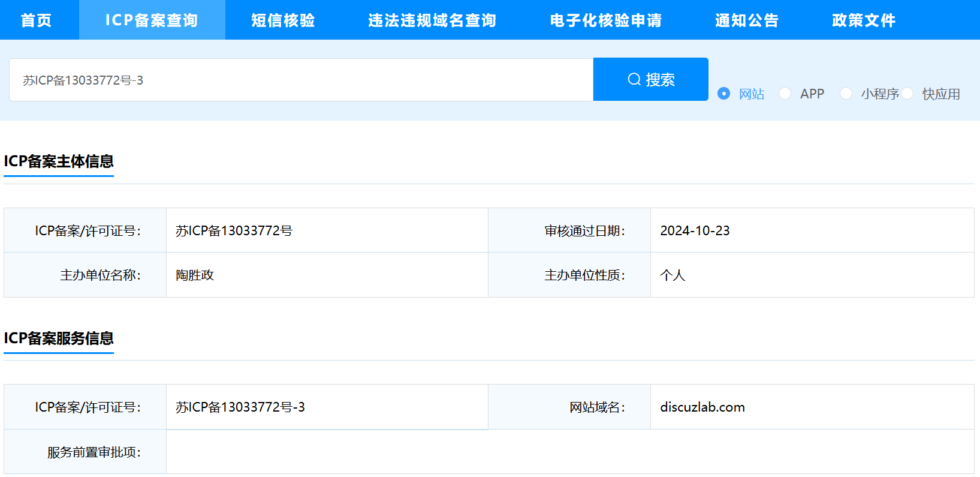Click the ICP备案服务信息 section heading

point(59,338)
